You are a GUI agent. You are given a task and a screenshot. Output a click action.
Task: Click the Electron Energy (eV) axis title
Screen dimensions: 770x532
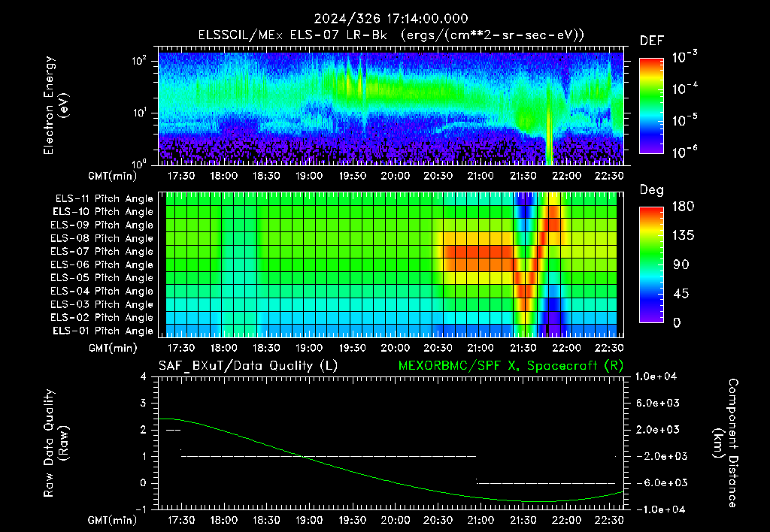tap(56, 105)
